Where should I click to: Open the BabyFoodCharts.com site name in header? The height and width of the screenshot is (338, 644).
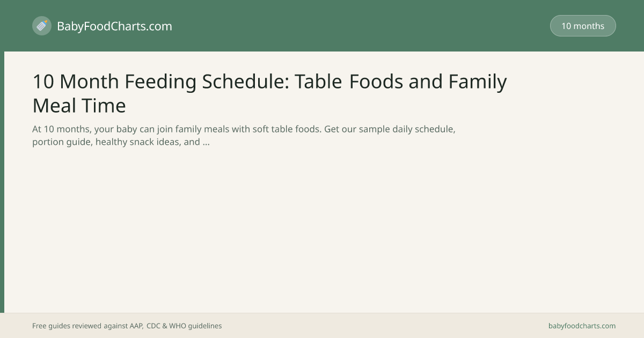click(114, 26)
